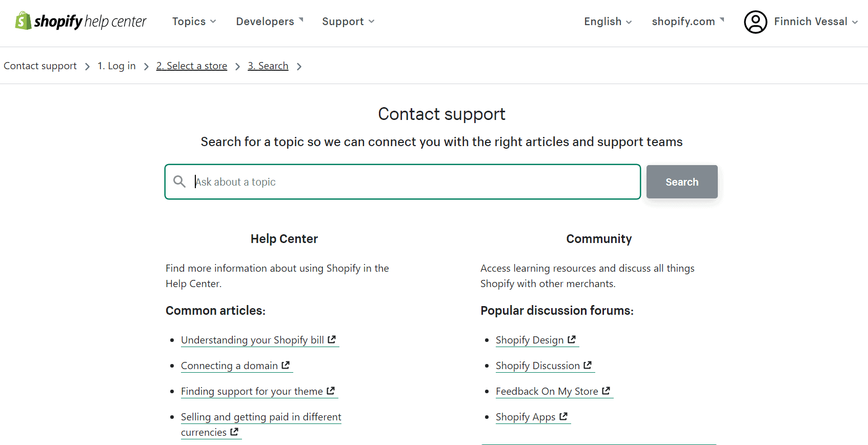Click the Help Center heading
Screen dimensions: 868x445
click(x=284, y=239)
